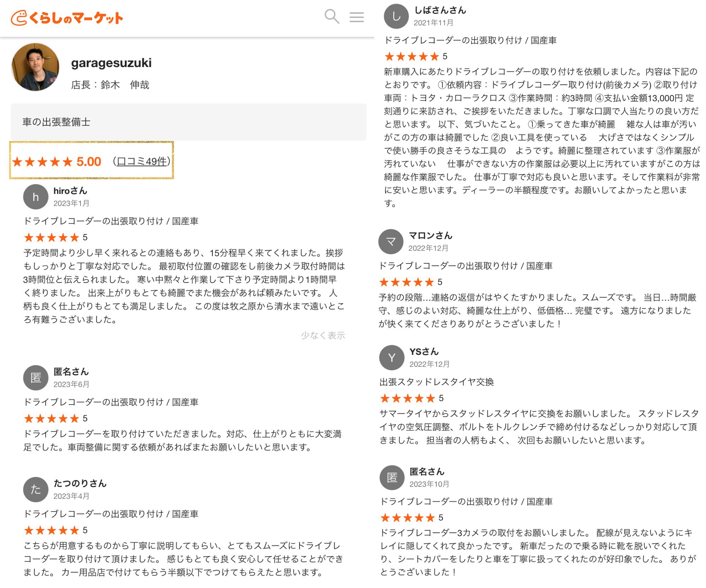This screenshot has width=706, height=588.
Task: Click hiroさん's avatar icon
Action: [x=36, y=197]
